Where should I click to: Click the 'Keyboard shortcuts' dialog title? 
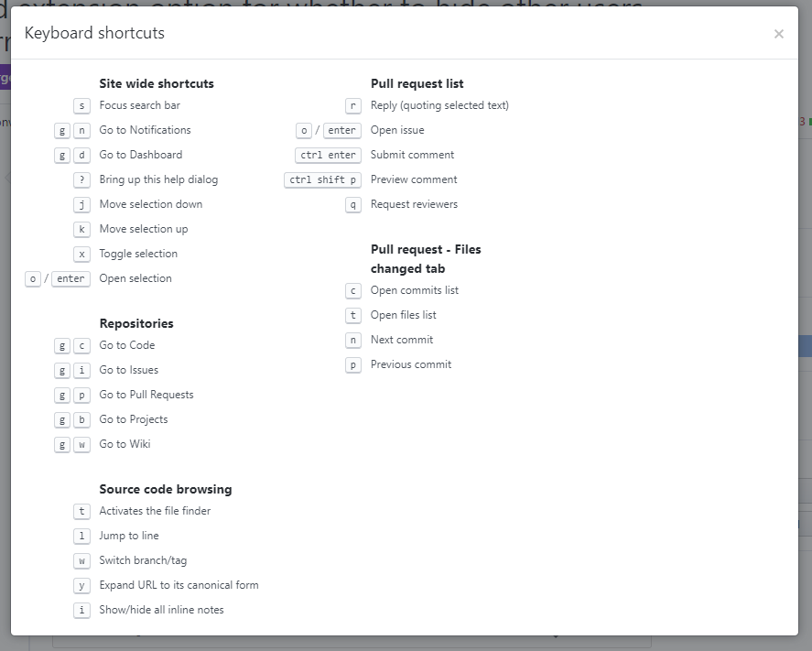(x=94, y=33)
